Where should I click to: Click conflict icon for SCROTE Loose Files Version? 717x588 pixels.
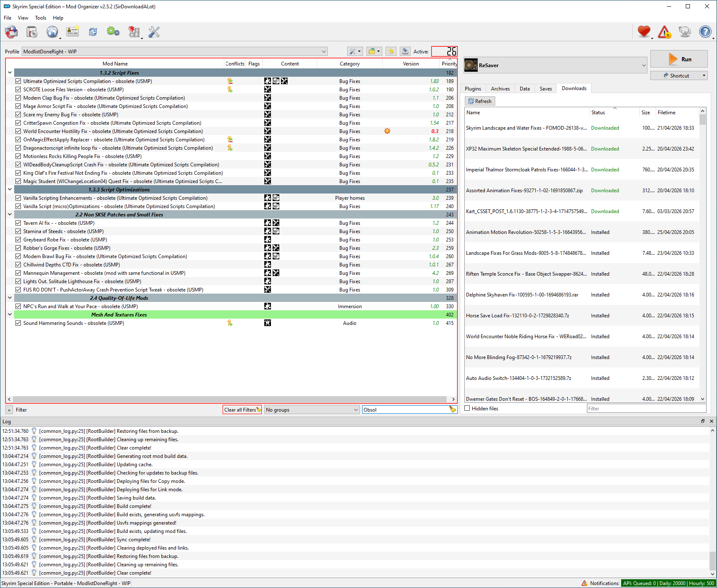click(230, 89)
